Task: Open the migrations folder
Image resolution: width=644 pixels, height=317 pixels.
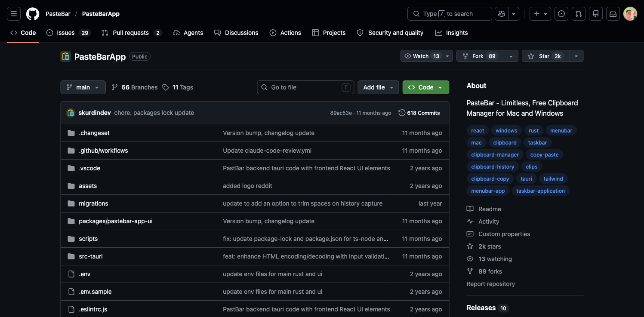Action: point(93,203)
